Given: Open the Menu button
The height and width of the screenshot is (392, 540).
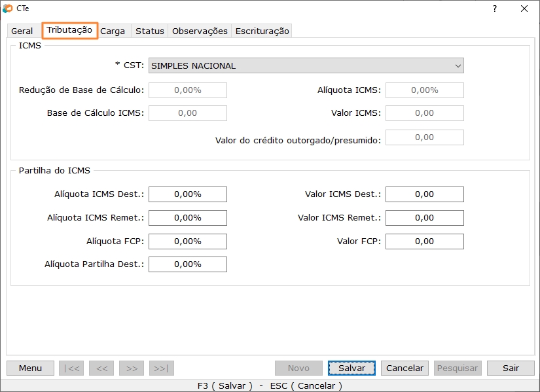Looking at the screenshot, I should [x=31, y=368].
